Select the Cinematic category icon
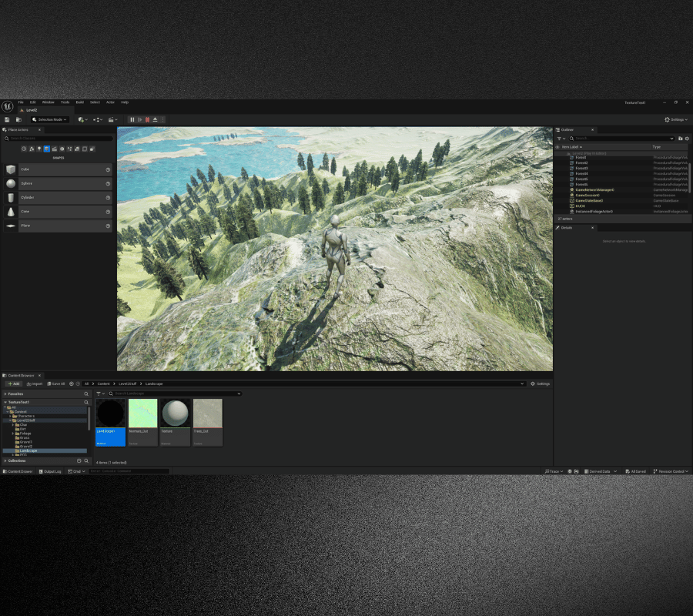 point(55,149)
